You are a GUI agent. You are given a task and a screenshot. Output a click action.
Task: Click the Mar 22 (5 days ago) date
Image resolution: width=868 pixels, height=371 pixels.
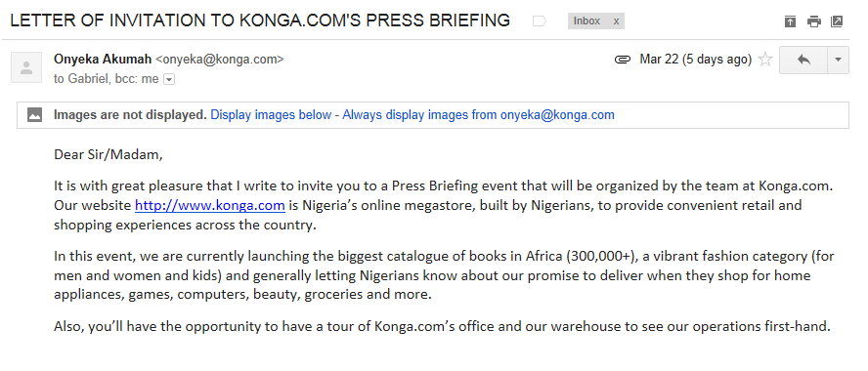pyautogui.click(x=695, y=60)
